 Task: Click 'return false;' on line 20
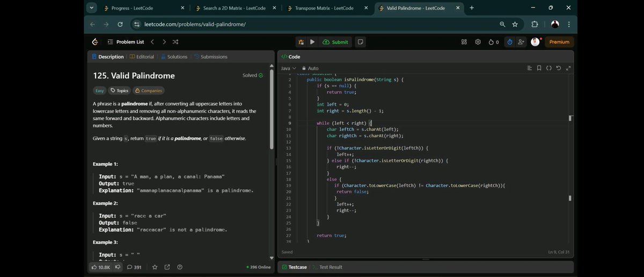click(352, 191)
